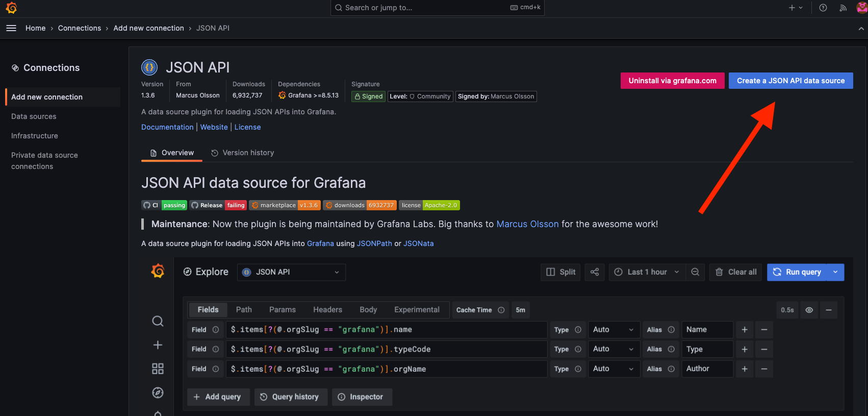This screenshot has height=416, width=868.
Task: Open Type dropdown for typeCode field
Action: 614,349
